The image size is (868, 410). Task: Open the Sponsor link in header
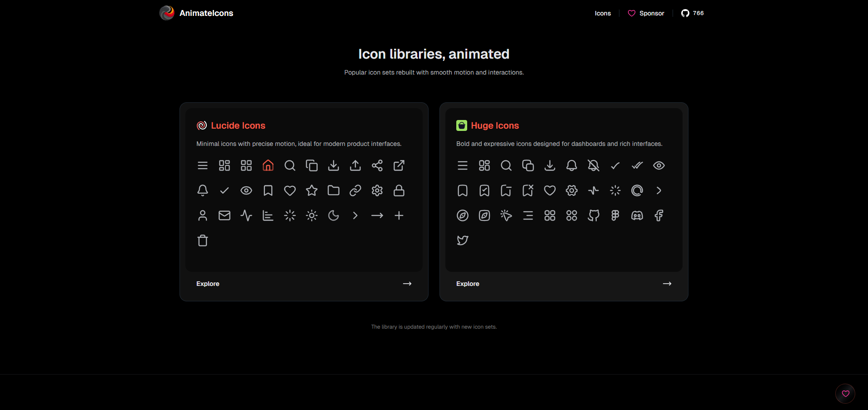[646, 13]
